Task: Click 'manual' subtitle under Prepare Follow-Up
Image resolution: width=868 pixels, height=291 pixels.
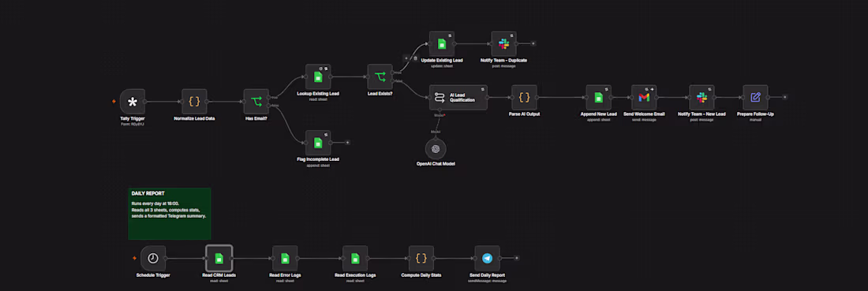Action: pos(756,120)
